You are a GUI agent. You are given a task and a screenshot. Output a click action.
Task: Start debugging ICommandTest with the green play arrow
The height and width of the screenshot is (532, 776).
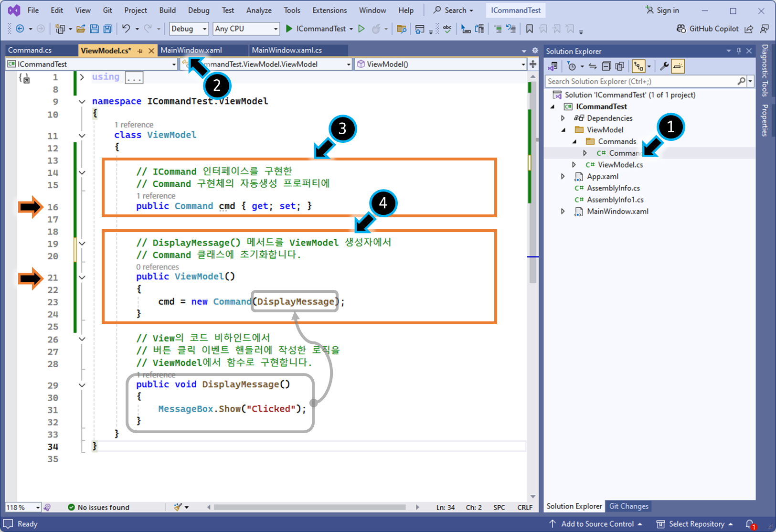[289, 29]
